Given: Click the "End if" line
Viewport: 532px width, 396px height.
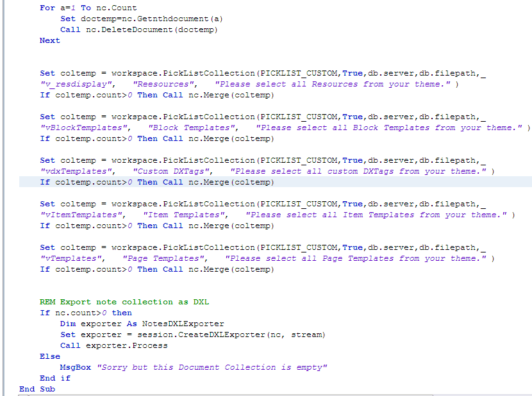Looking at the screenshot, I should tap(55, 378).
